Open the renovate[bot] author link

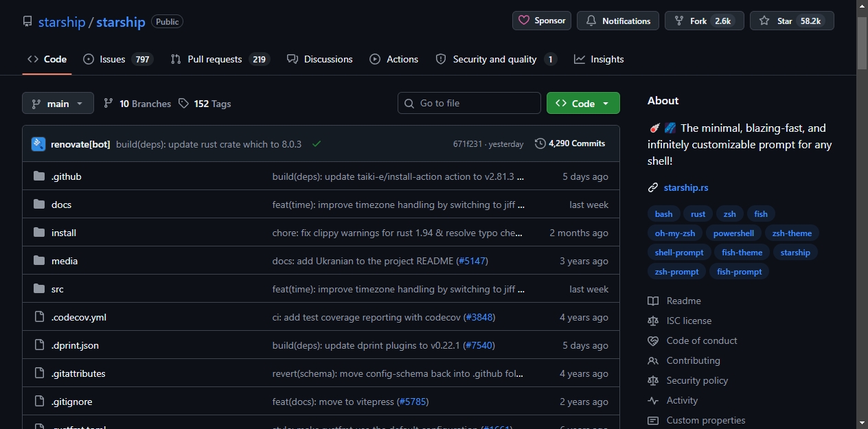(80, 144)
